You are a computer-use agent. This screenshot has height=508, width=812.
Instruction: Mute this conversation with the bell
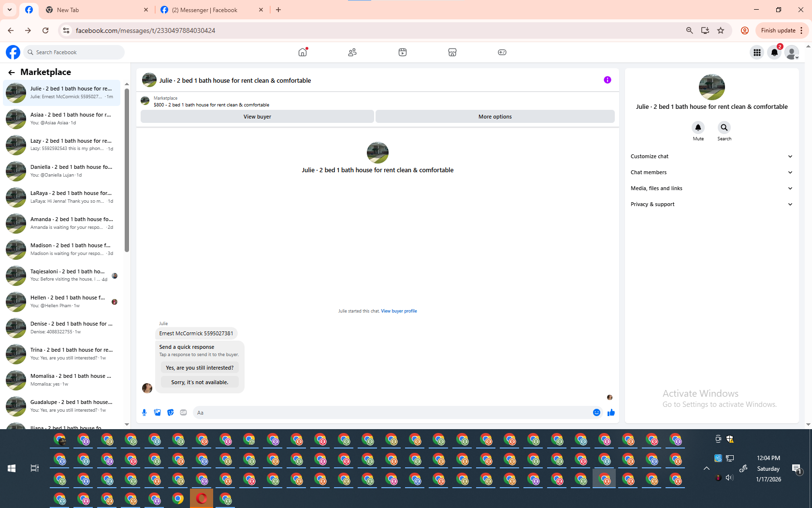698,127
